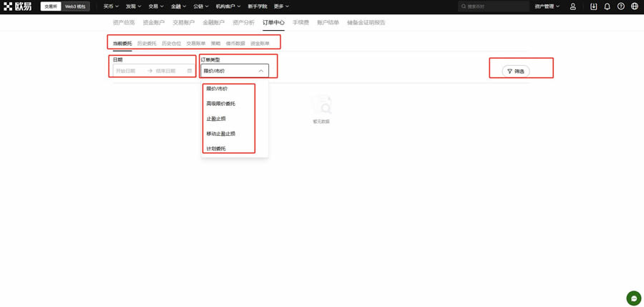
Task: Click the 筛选 filter button
Action: tap(516, 71)
